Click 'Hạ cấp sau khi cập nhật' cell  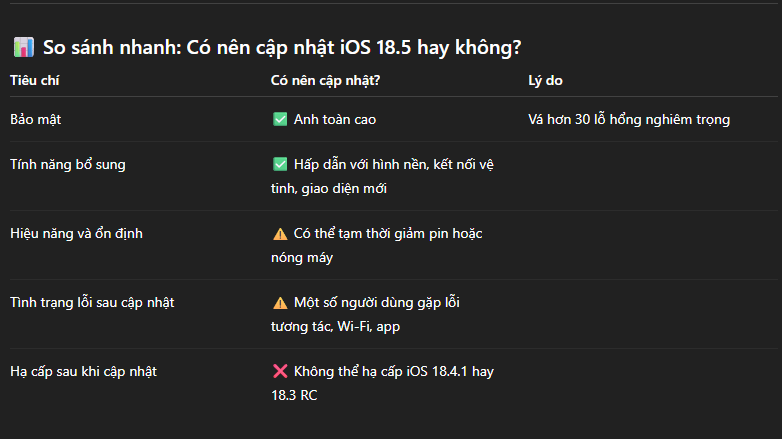click(83, 372)
